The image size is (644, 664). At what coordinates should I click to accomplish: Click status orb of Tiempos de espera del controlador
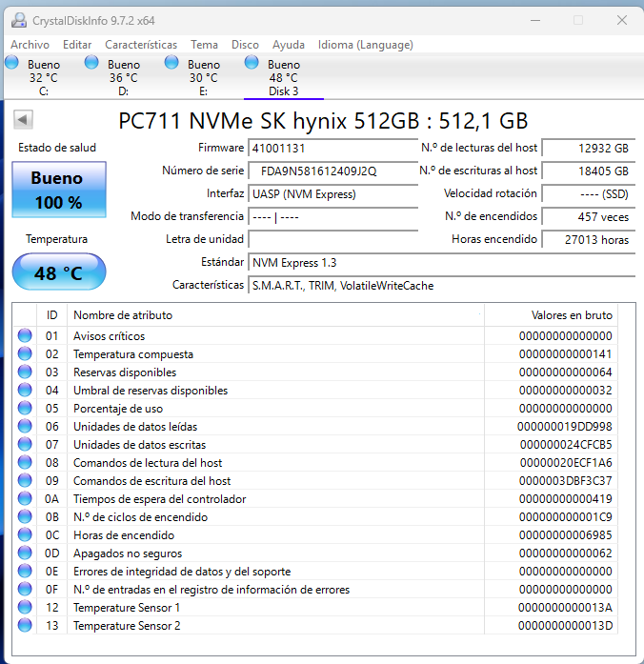coord(25,498)
